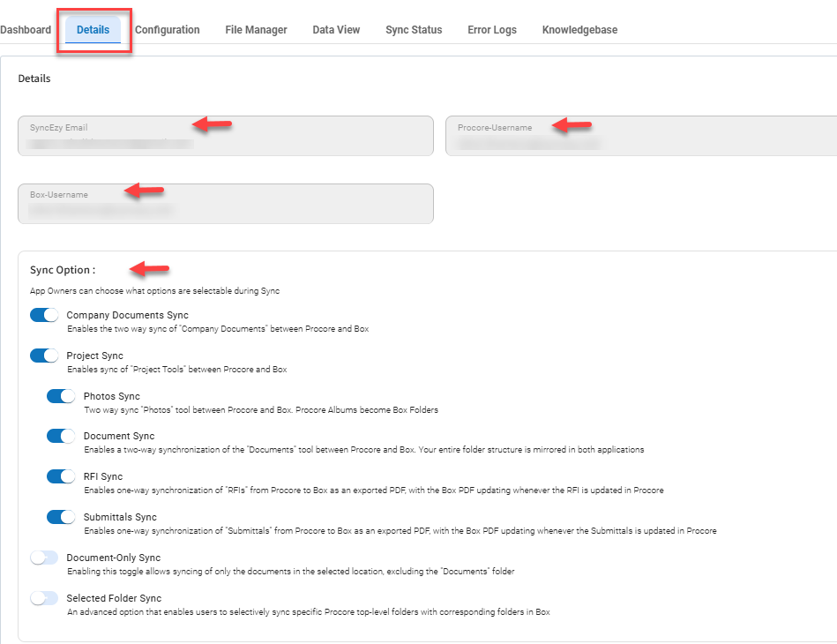Click the 'excluding the Documents folder' description

291,572
